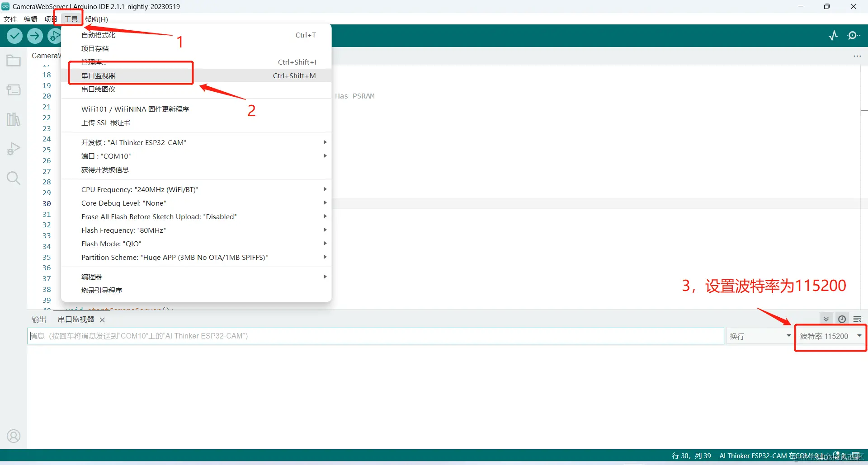The image size is (868, 465).
Task: Expand the 开发板 "AI Thinker ESP32-CAM" submenu
Action: click(196, 142)
